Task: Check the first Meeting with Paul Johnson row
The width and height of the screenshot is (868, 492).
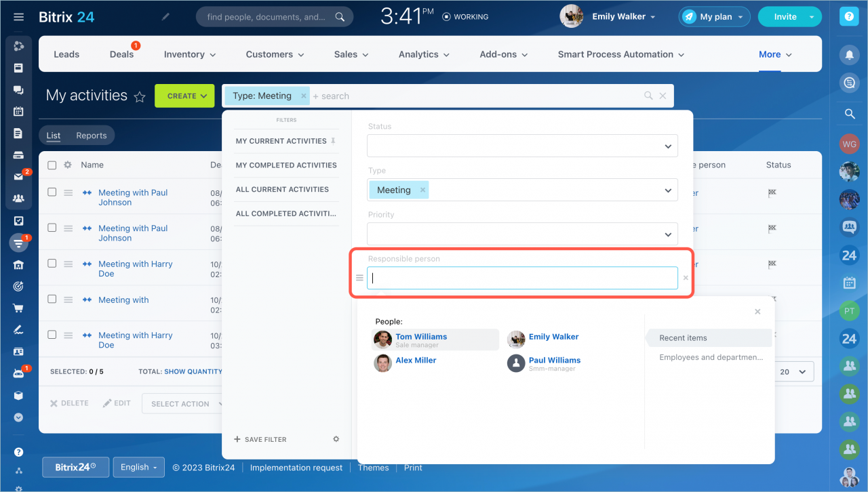Action: coord(52,192)
